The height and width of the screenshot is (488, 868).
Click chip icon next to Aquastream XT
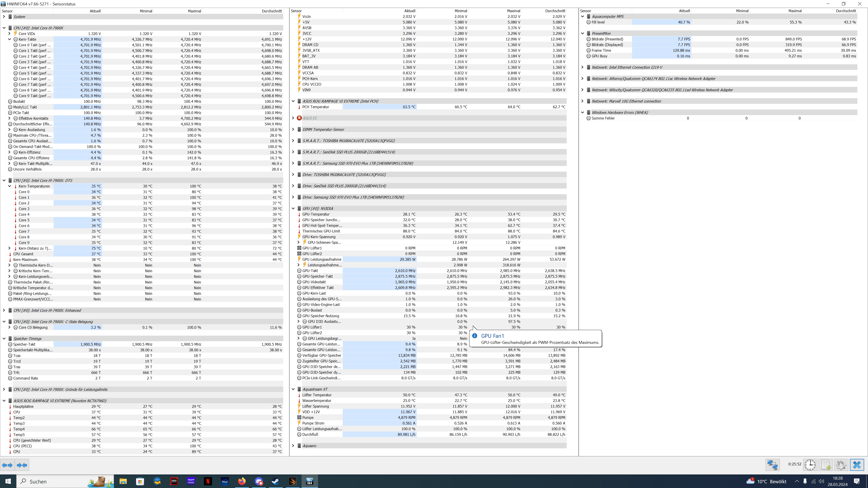click(x=299, y=389)
